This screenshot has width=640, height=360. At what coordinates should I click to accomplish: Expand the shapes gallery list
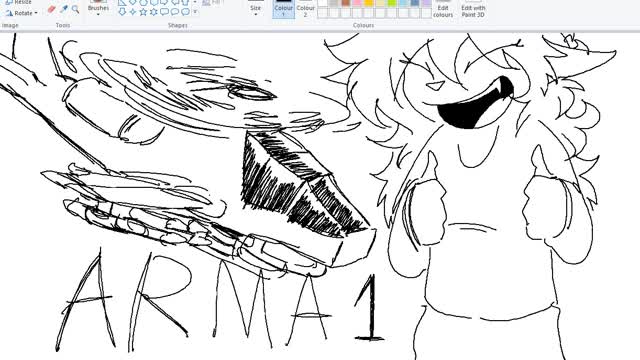(195, 11)
